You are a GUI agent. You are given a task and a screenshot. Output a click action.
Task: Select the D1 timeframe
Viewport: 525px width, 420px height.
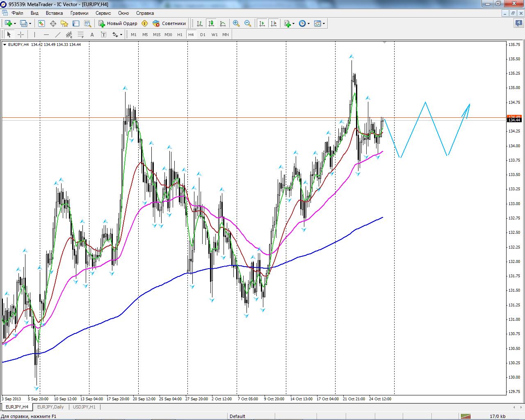click(x=203, y=35)
